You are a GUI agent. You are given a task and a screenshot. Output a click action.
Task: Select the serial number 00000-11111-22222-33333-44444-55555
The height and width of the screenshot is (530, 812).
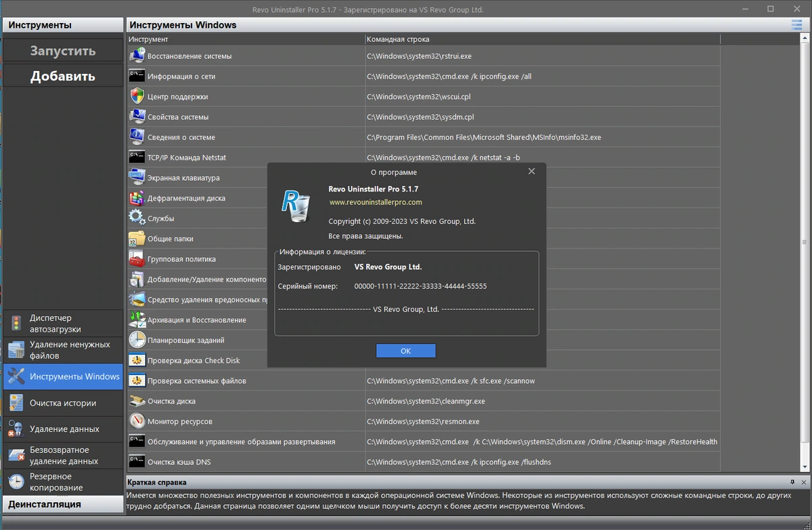420,286
